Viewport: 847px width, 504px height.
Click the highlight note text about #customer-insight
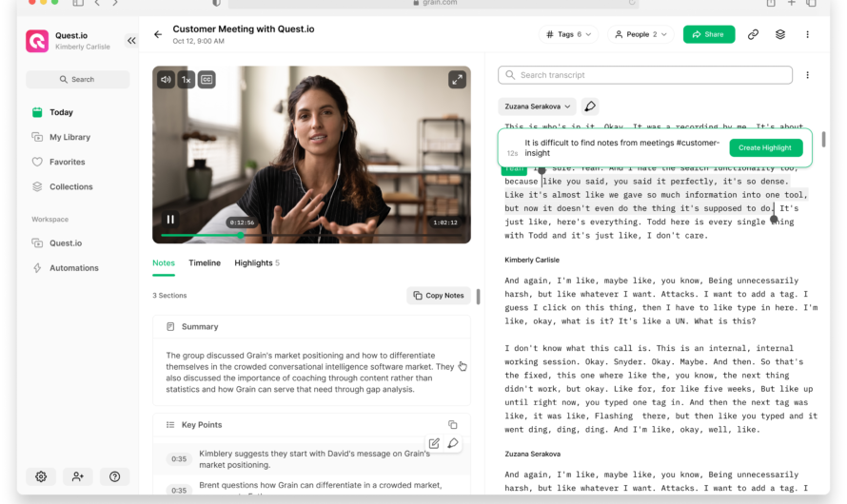point(621,147)
